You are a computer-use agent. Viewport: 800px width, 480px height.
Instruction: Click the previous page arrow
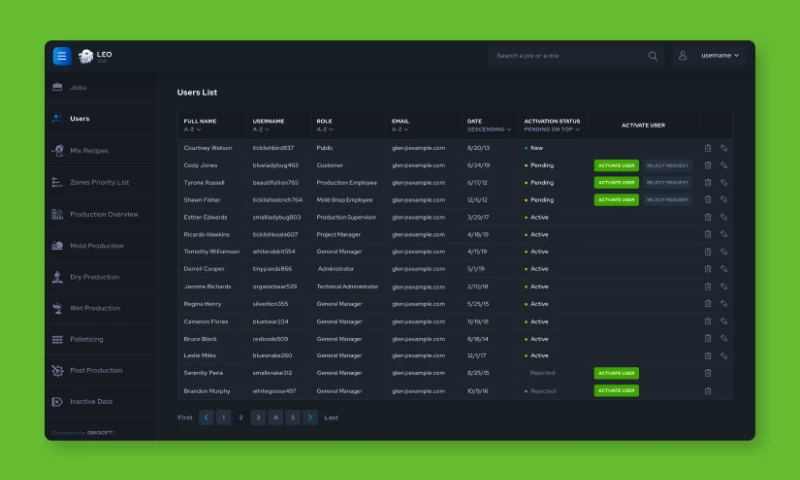pyautogui.click(x=206, y=418)
